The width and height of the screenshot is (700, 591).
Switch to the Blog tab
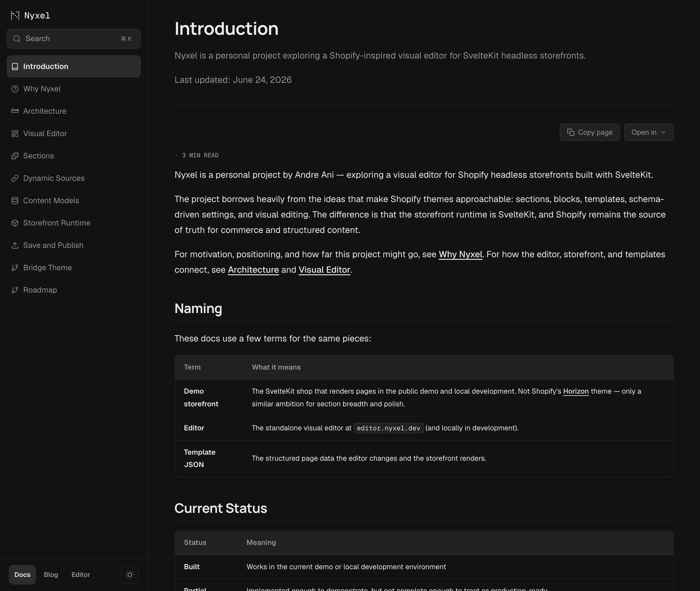click(51, 575)
